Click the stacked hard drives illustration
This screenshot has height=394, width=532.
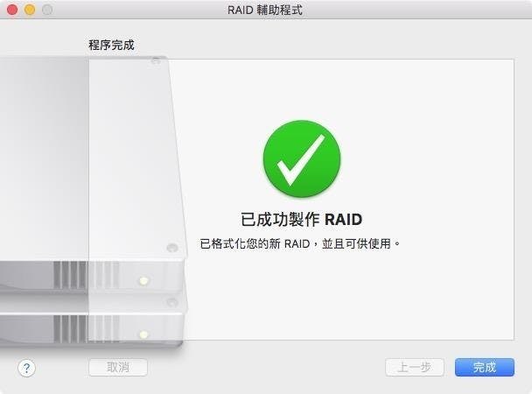tap(92, 201)
